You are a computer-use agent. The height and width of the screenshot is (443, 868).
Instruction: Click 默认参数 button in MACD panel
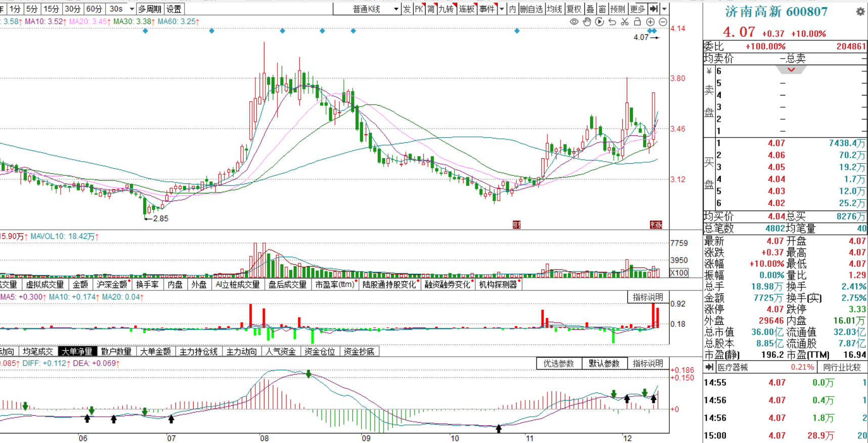tap(604, 363)
